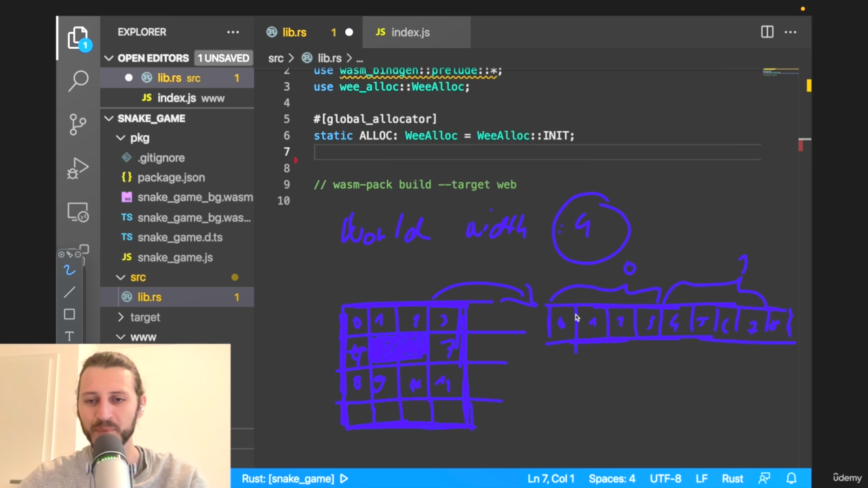Select the straight line annotation tool
868x488 pixels.
[69, 292]
